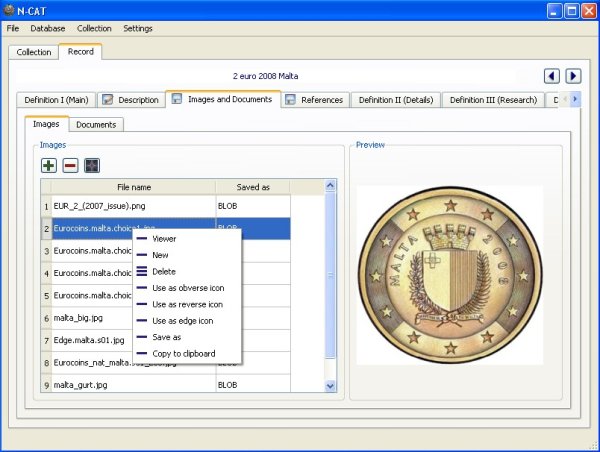Click the File name column header
This screenshot has width=600, height=452.
pos(134,187)
